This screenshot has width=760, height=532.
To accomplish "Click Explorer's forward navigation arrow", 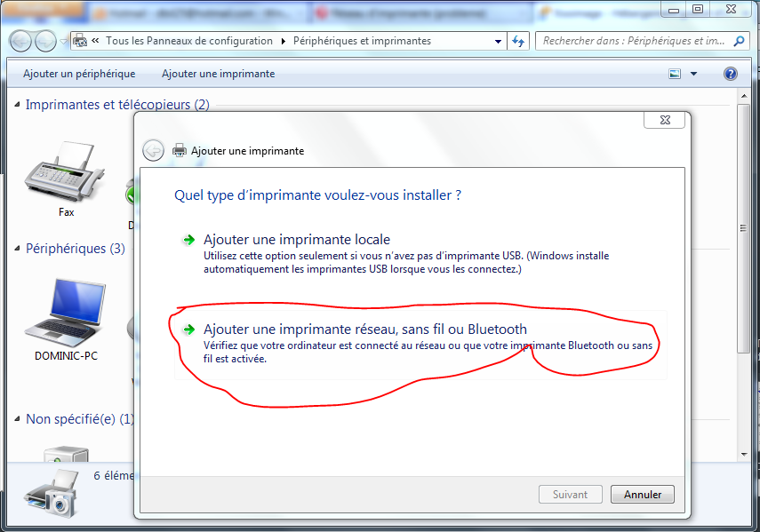I will coord(44,41).
